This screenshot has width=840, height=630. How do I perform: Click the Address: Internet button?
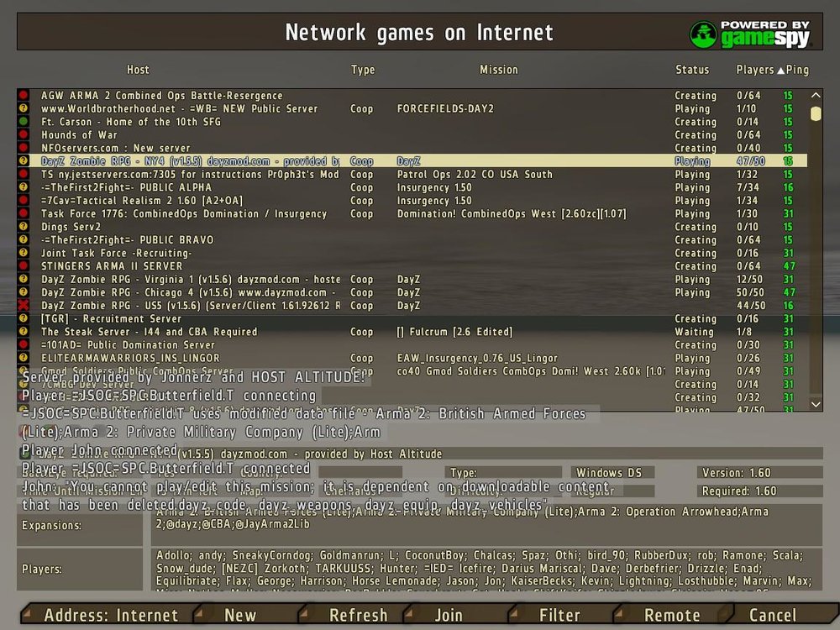[x=110, y=615]
